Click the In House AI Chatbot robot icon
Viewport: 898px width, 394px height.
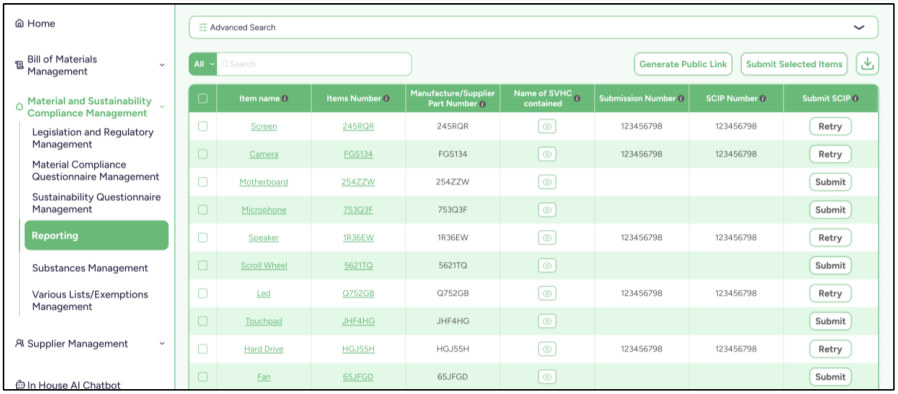coord(19,385)
